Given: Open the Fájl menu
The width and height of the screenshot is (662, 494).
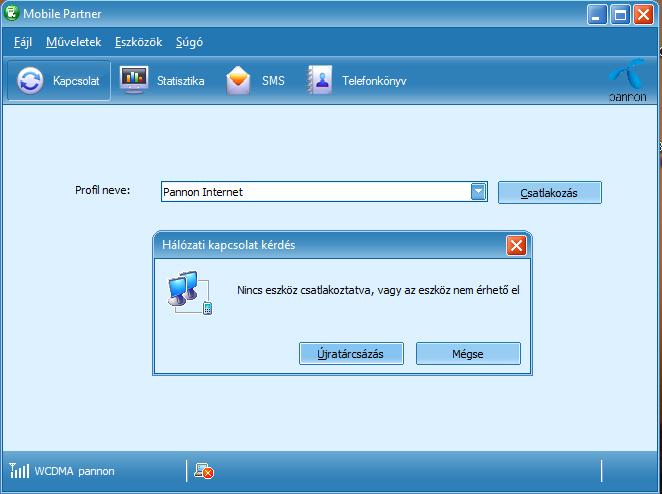Looking at the screenshot, I should coord(23,42).
